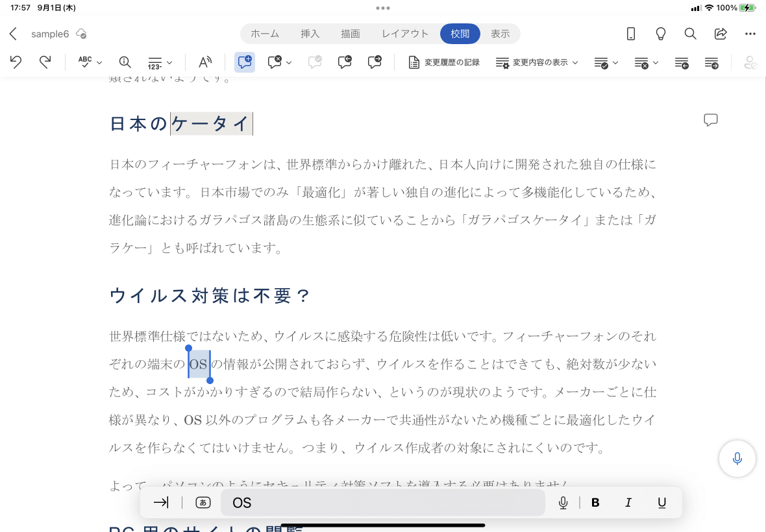766x532 pixels.
Task: Click the Word Count icon
Action: click(x=125, y=62)
